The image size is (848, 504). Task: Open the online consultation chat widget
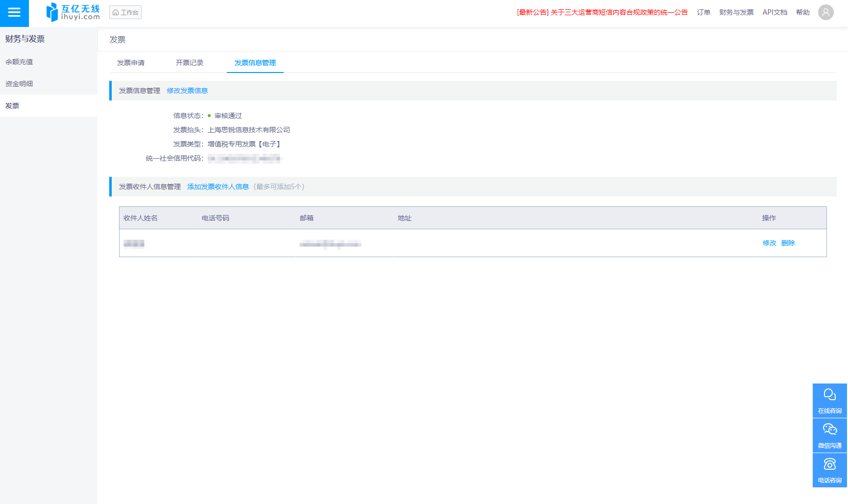click(829, 401)
